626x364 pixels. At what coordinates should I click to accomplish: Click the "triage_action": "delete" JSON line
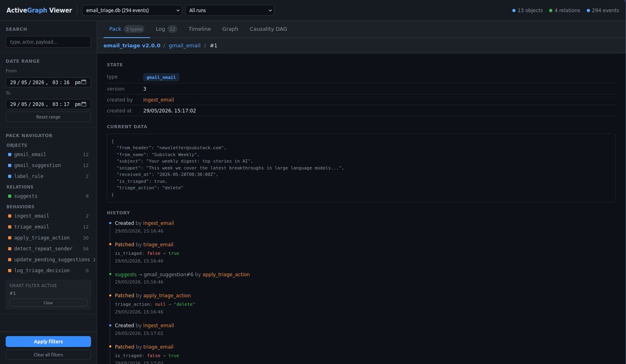pyautogui.click(x=150, y=188)
